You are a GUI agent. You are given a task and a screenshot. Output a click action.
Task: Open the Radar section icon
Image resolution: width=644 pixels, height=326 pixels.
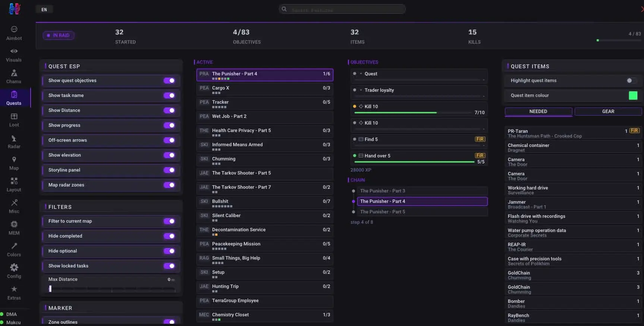click(x=14, y=138)
